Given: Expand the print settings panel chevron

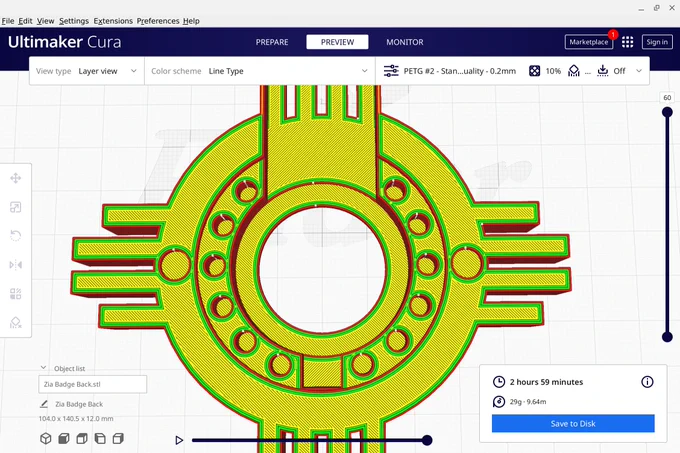Looking at the screenshot, I should coord(639,71).
